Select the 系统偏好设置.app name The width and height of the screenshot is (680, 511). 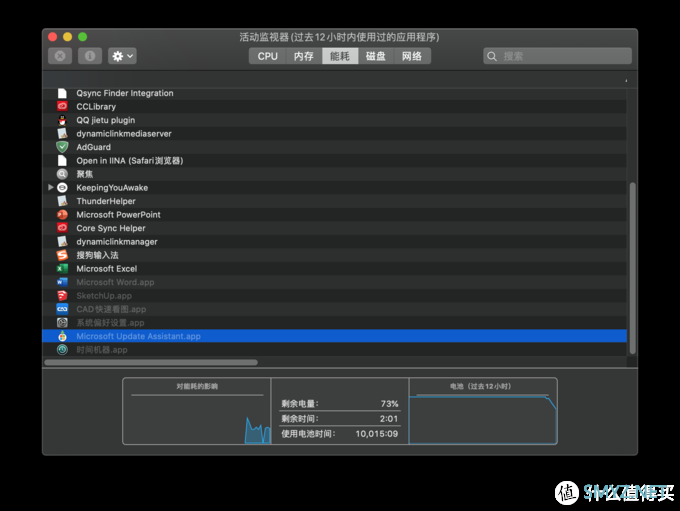pos(110,323)
